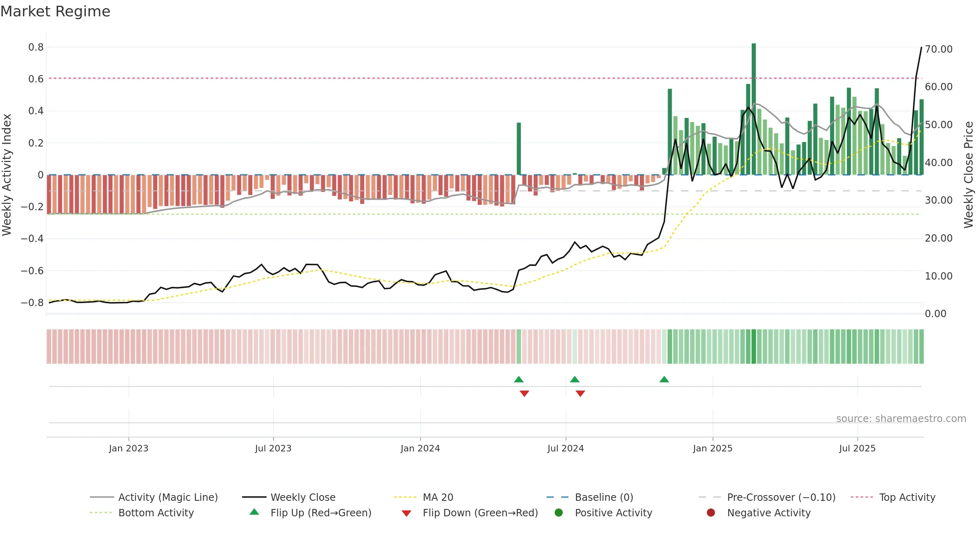The width and height of the screenshot is (980, 551).
Task: Click the first red flip-down marker before Jul 2024
Action: tap(524, 393)
